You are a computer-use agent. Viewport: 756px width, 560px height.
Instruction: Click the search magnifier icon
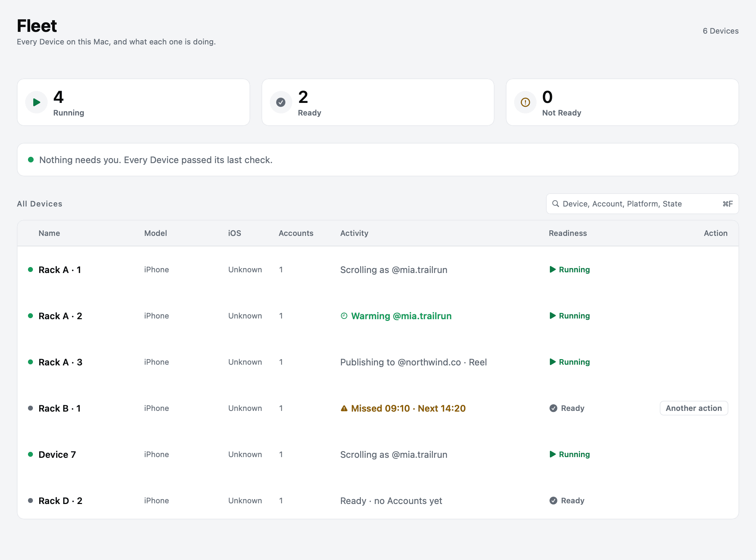pos(555,204)
